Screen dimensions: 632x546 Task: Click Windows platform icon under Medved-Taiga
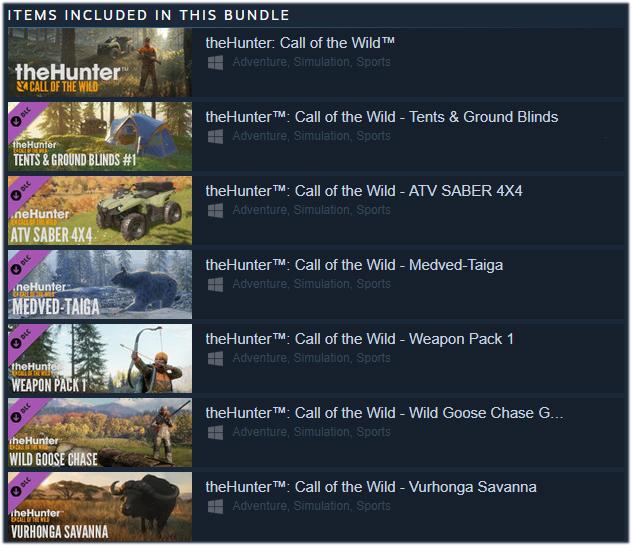point(215,285)
